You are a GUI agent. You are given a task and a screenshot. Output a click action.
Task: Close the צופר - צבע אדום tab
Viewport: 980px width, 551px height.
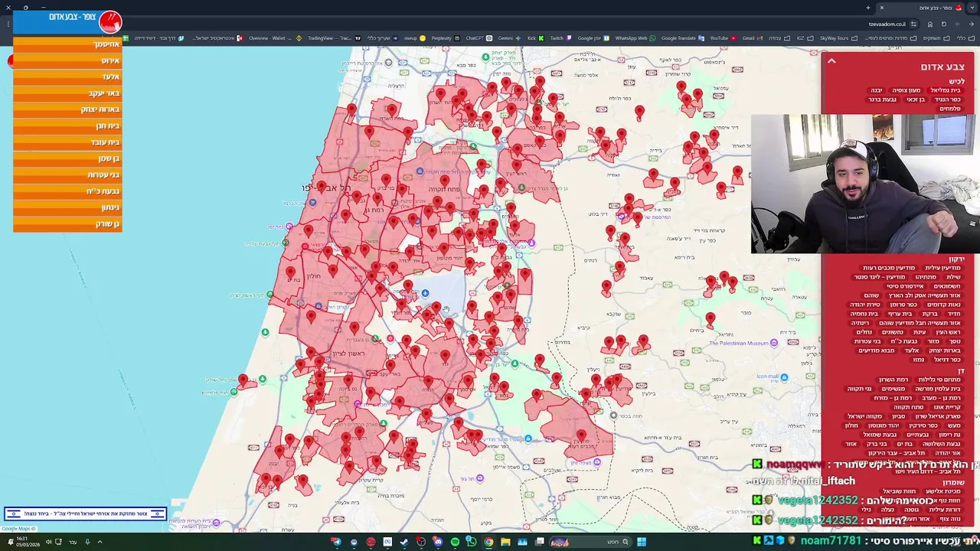click(881, 8)
